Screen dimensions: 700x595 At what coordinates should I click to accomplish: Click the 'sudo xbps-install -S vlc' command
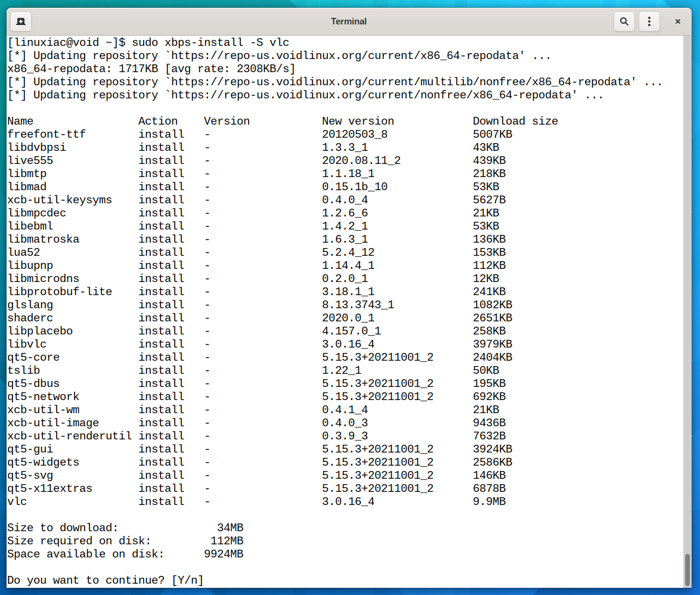tap(210, 42)
